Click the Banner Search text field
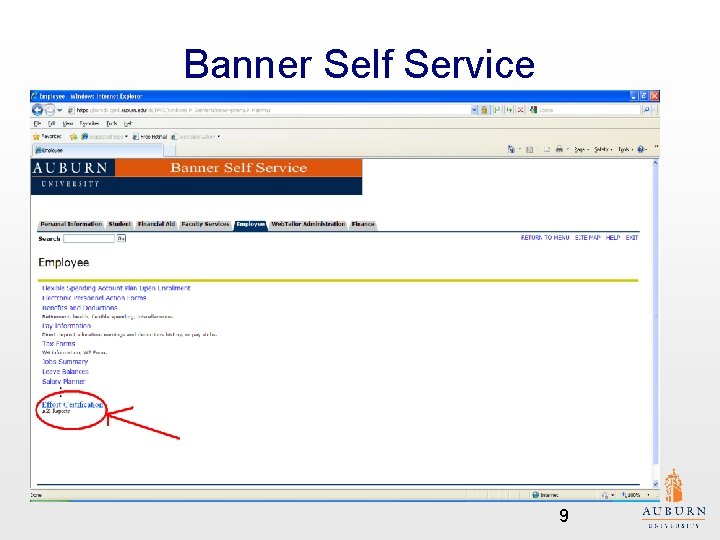 89,238
